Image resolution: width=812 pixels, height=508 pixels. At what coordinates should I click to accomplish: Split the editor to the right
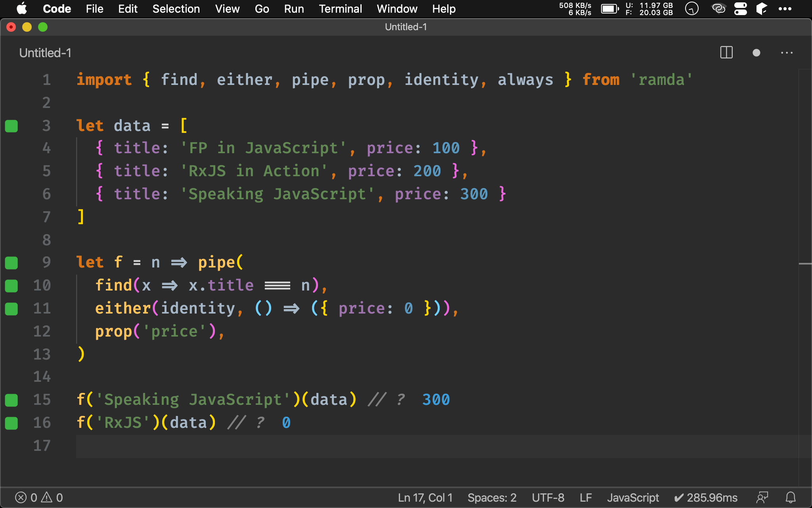coord(726,52)
